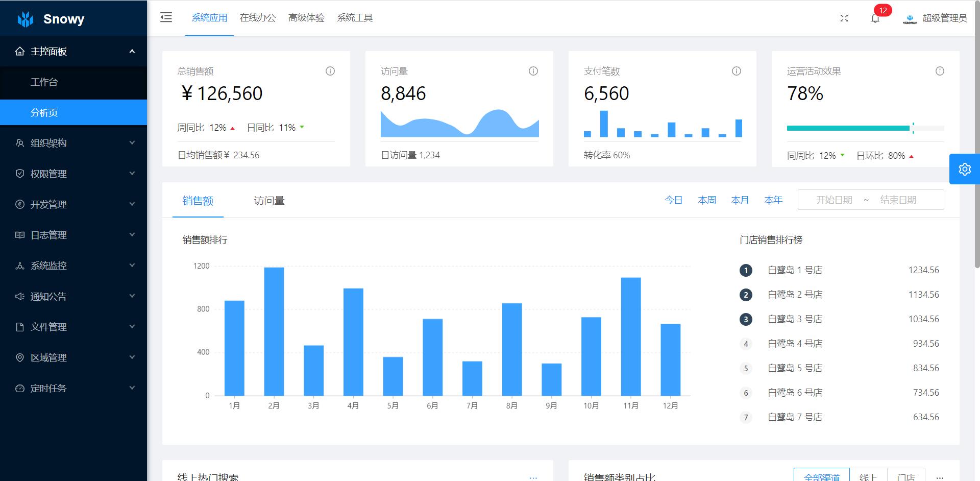Switch channel filter to 线上
The image size is (980, 481).
point(868,476)
